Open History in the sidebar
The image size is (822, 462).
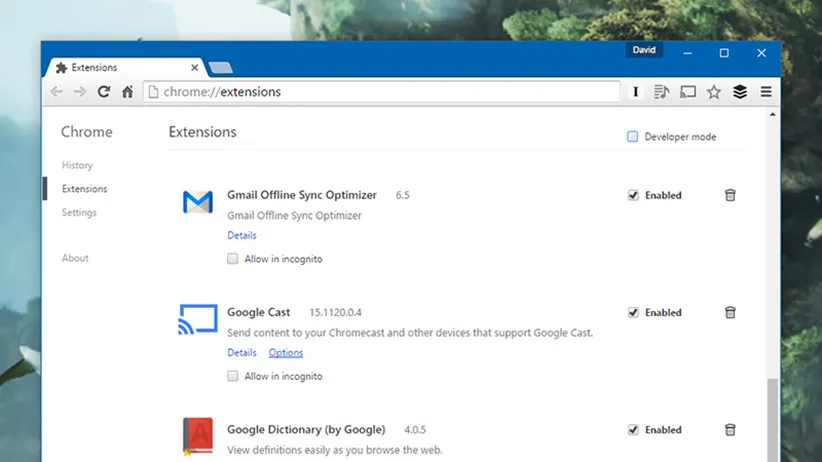coord(77,165)
